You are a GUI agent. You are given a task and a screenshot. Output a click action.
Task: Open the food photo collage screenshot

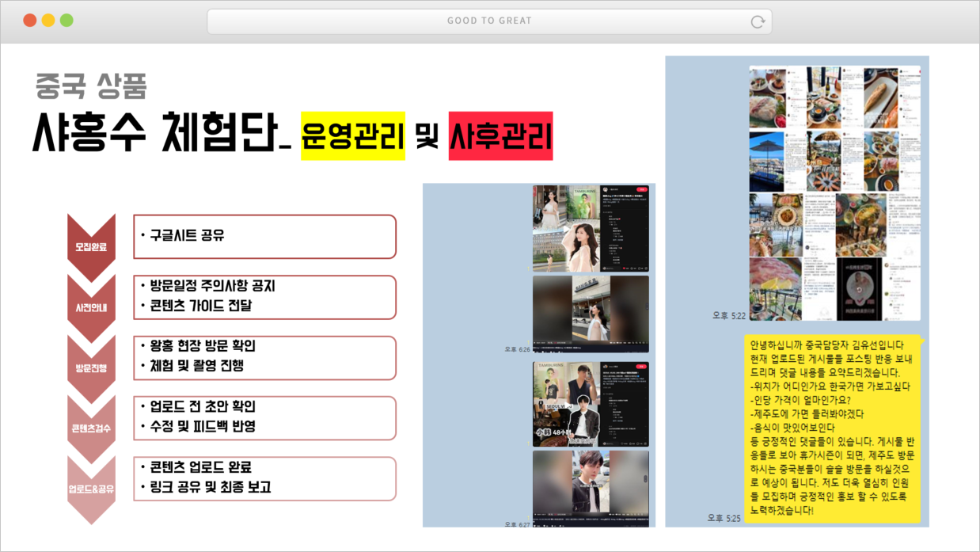click(x=834, y=192)
